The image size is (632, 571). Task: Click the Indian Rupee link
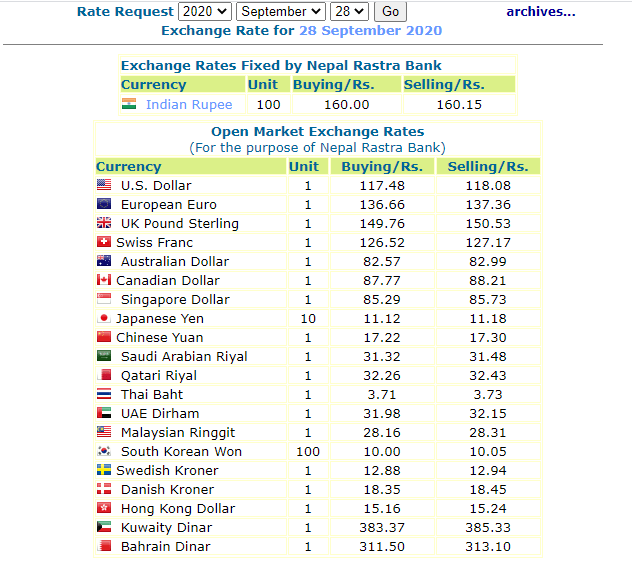point(189,105)
